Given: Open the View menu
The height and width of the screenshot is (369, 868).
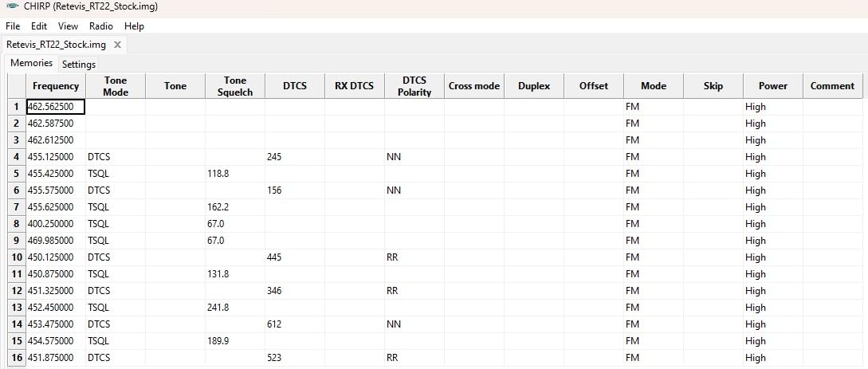Looking at the screenshot, I should 68,26.
